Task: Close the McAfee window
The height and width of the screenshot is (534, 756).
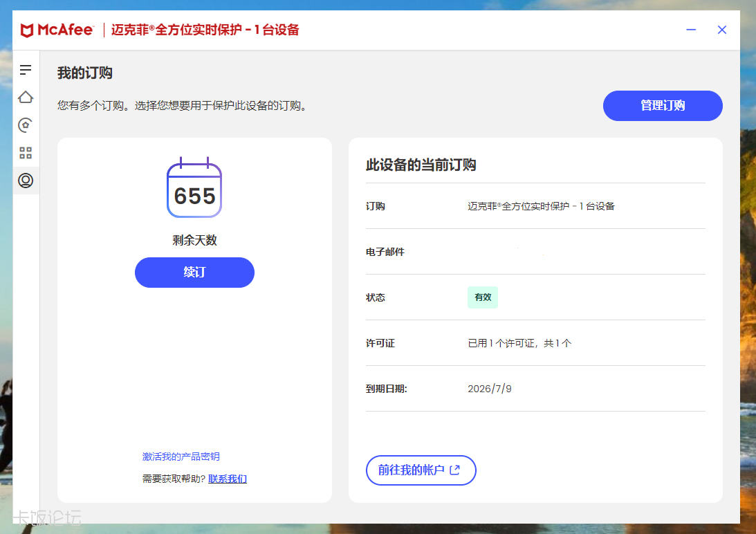Action: pos(722,30)
